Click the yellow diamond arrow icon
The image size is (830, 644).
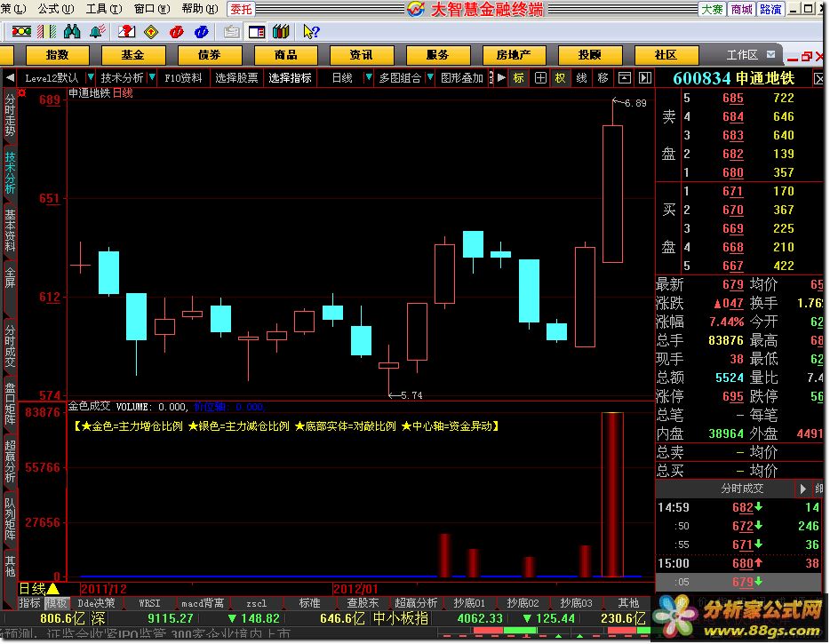coord(151,32)
